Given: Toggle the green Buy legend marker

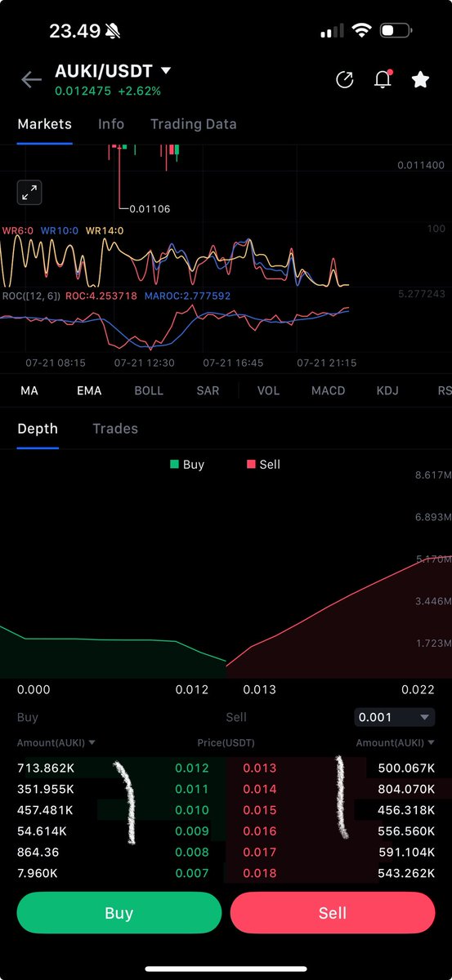Looking at the screenshot, I should (174, 464).
